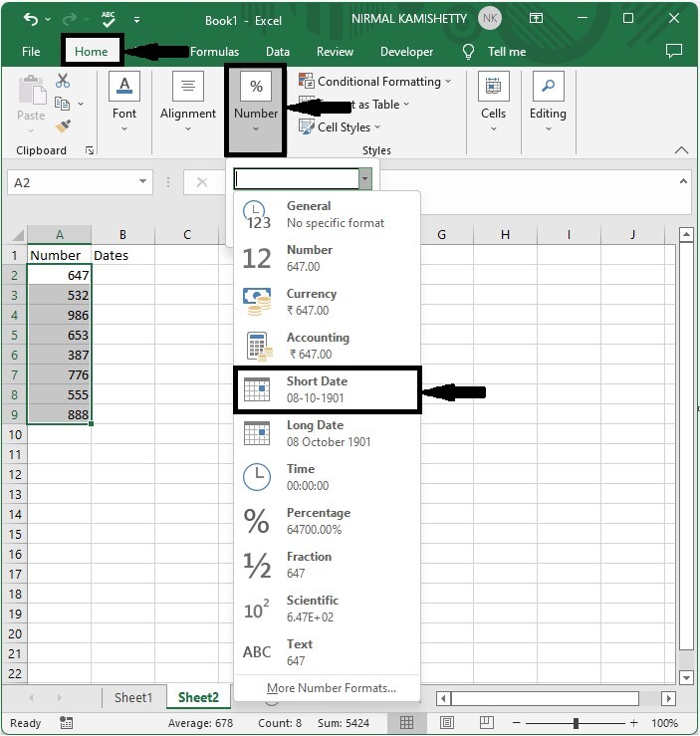Open the Alignment group button
This screenshot has height=736, width=700.
coord(188,102)
